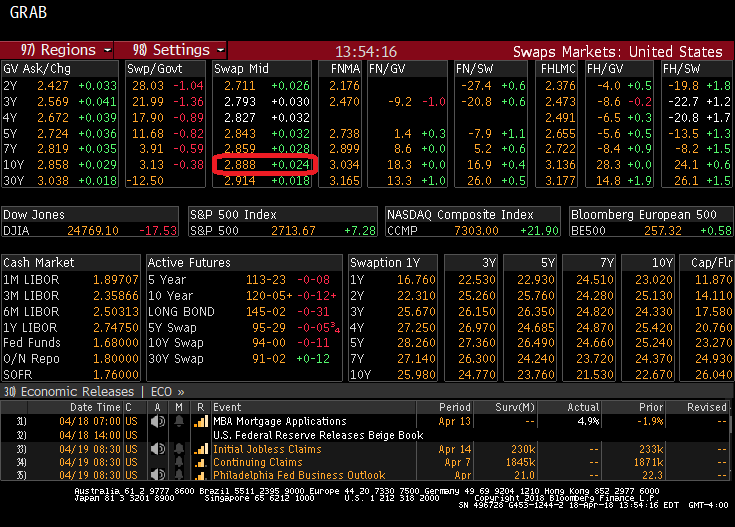Click the Revised column header
The image size is (735, 527).
click(x=707, y=407)
